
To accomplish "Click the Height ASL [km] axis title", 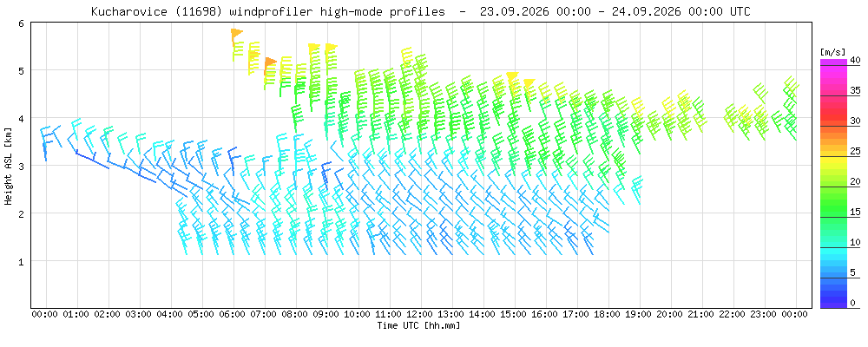I will pos(9,165).
